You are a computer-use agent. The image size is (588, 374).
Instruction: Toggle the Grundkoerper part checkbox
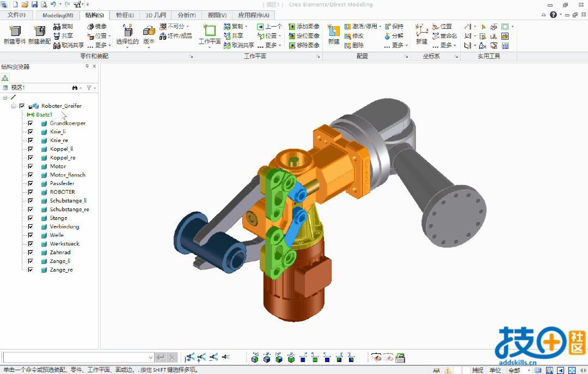click(x=30, y=124)
